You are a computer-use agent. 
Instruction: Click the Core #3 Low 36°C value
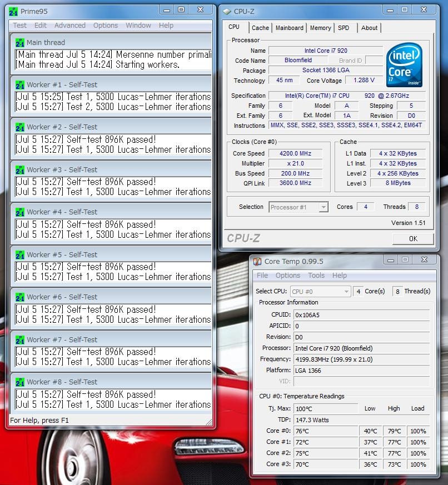point(370,464)
